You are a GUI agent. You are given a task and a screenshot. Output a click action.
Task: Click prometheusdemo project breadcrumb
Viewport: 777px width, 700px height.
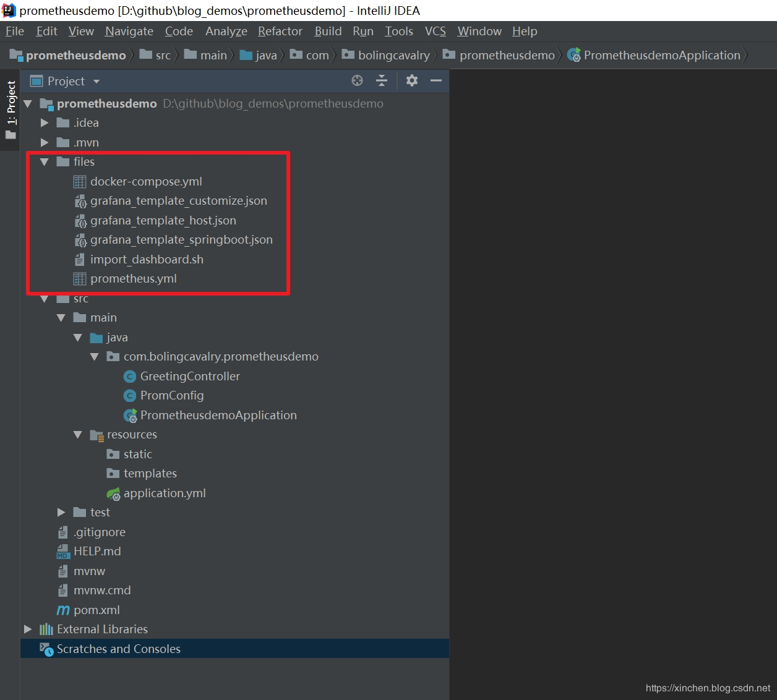pyautogui.click(x=69, y=56)
